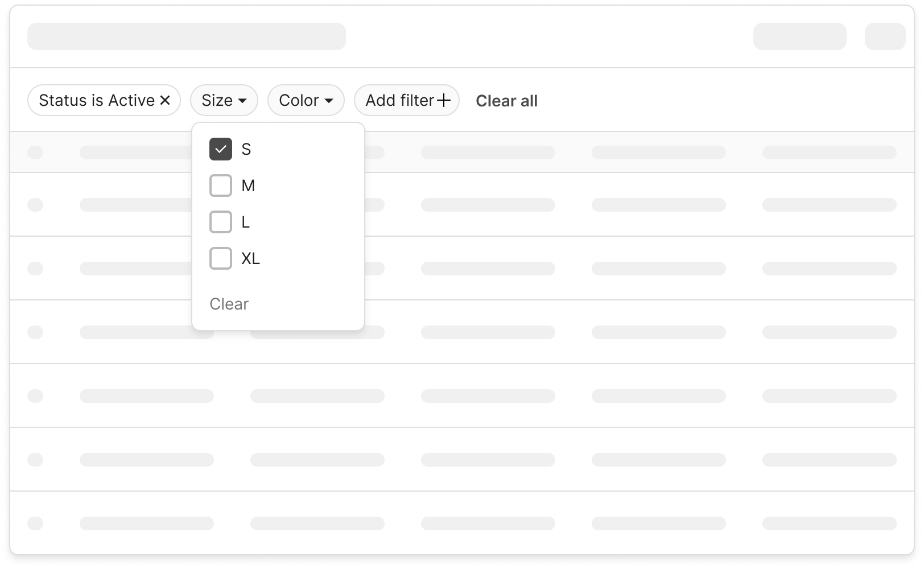The height and width of the screenshot is (569, 924).
Task: Click the long placeholder bar at the top left
Action: pos(187,36)
